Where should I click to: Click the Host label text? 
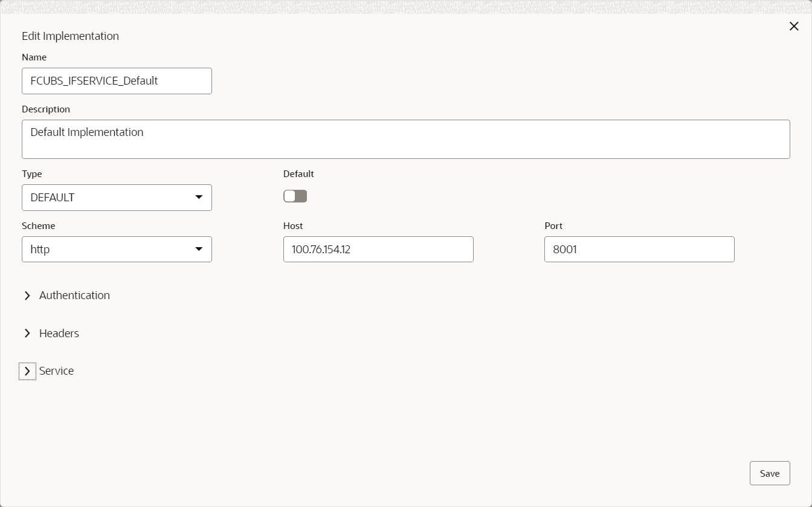pos(293,226)
